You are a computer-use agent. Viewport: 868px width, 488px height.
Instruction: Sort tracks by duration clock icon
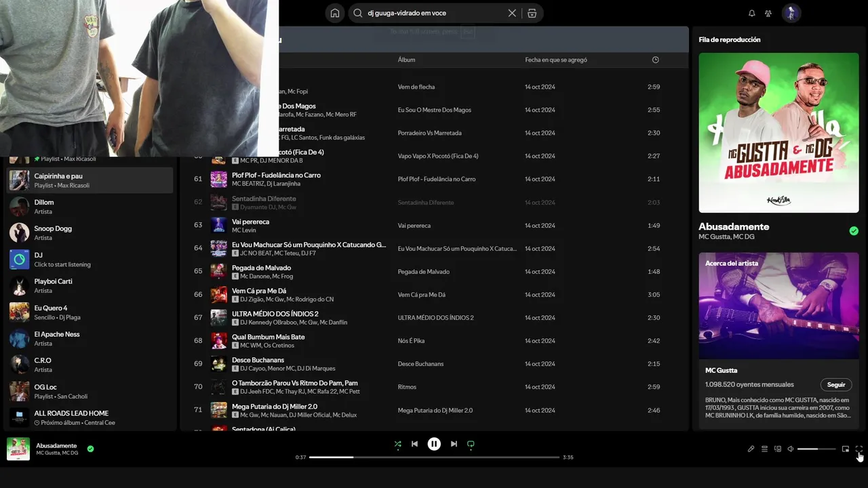655,60
